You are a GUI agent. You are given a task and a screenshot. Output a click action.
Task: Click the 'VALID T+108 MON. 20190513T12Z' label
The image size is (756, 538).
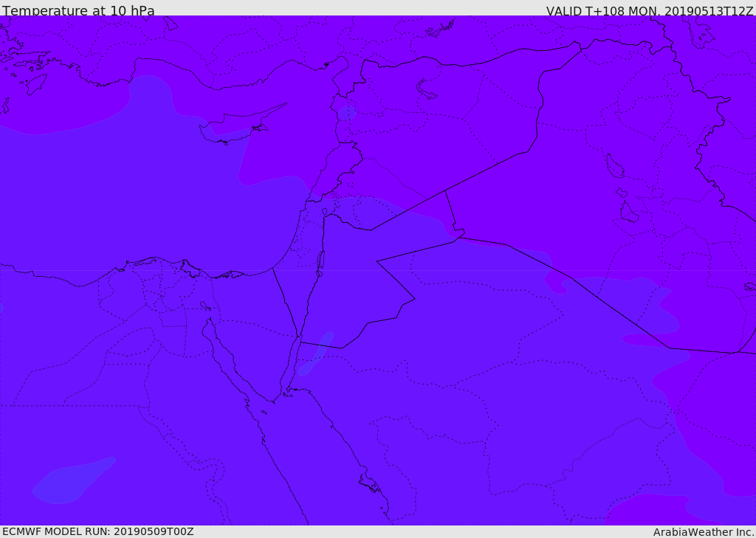coord(650,10)
